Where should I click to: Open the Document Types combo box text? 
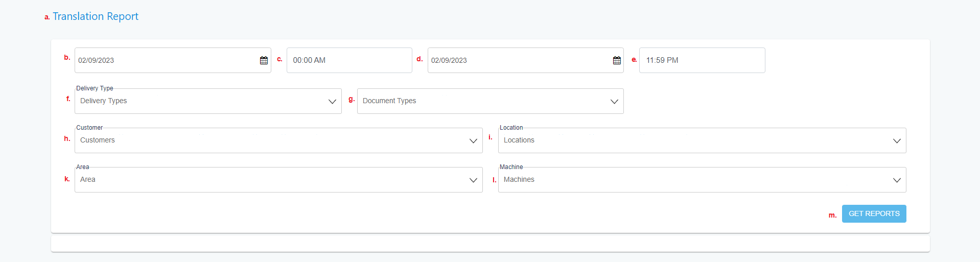click(x=389, y=101)
